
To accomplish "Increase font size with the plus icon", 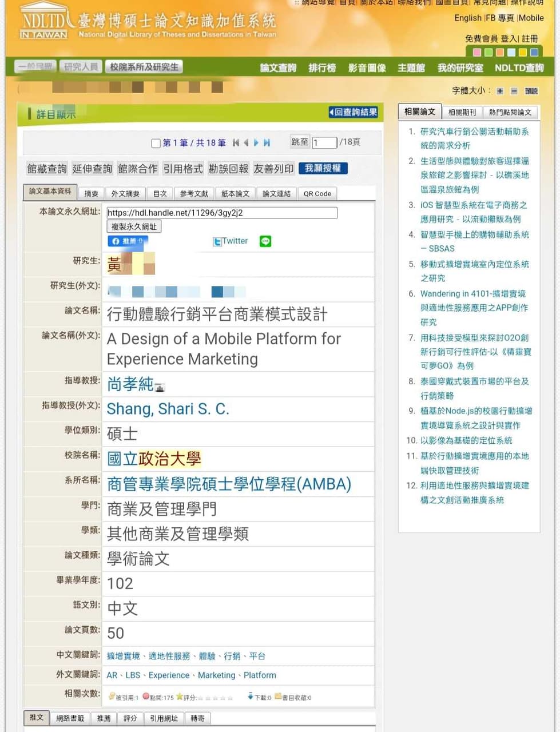I will 500,91.
